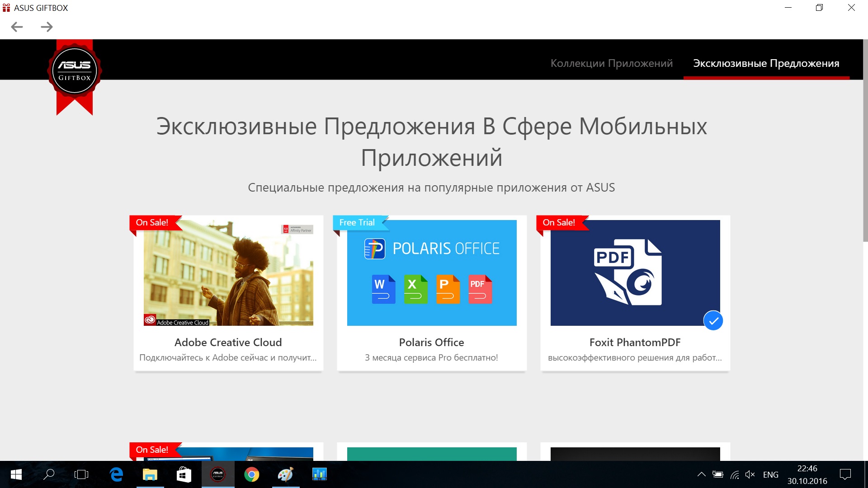
Task: Click the orange P slide icon in Polaris banner
Action: point(448,289)
